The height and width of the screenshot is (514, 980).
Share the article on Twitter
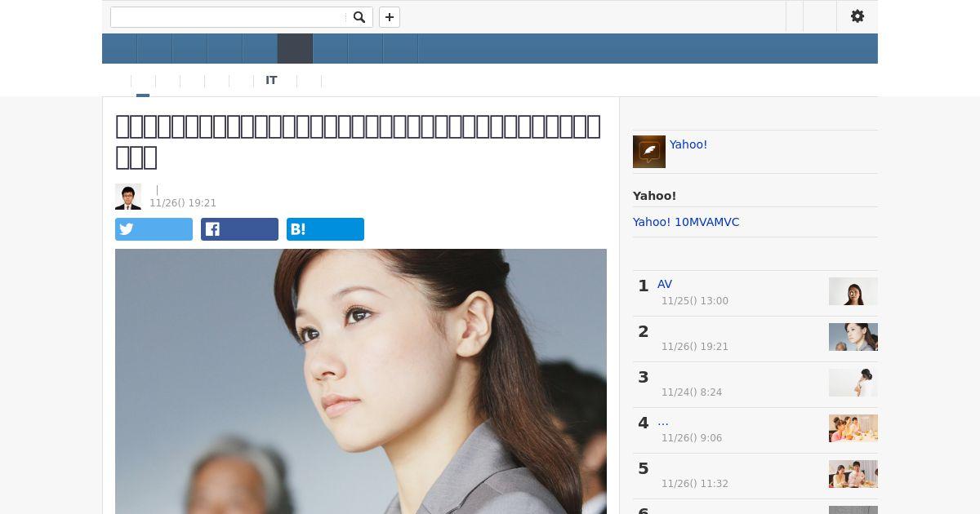tap(154, 229)
